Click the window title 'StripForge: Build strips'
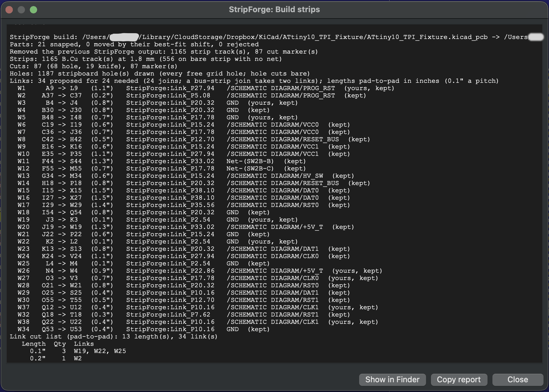Viewport: 549px width, 392px height. pyautogui.click(x=274, y=9)
